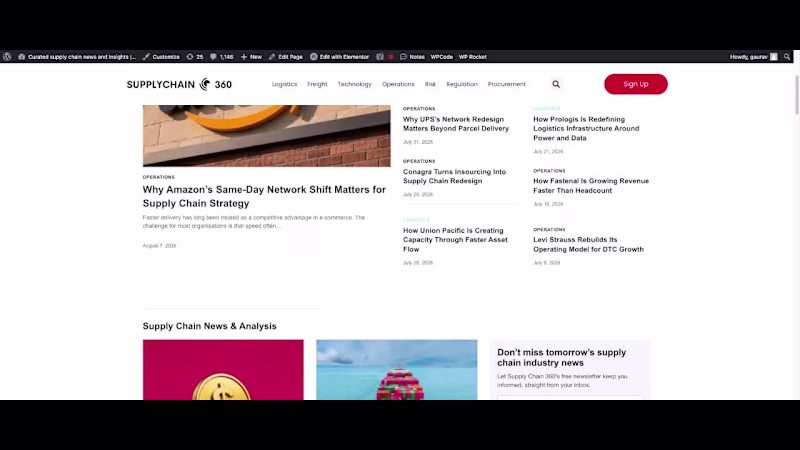Screen dimensions: 800x450
Task: Open Conagra Insourcing article
Action: click(454, 177)
